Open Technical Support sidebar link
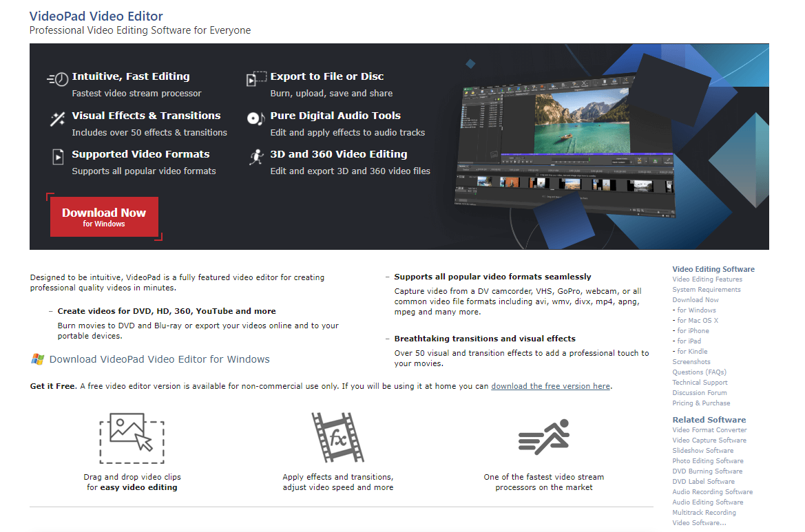805x532 pixels. pyautogui.click(x=700, y=382)
